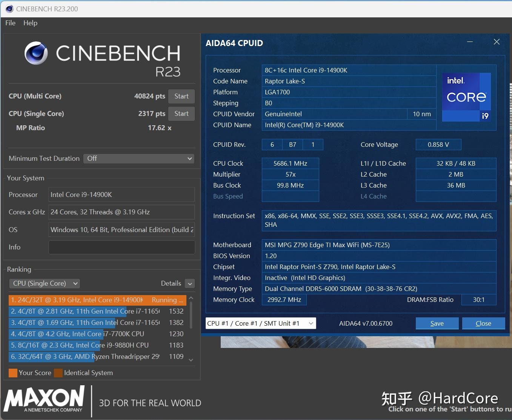Click the Cinebench logo sphere icon
The height and width of the screenshot is (420, 512).
(36, 53)
